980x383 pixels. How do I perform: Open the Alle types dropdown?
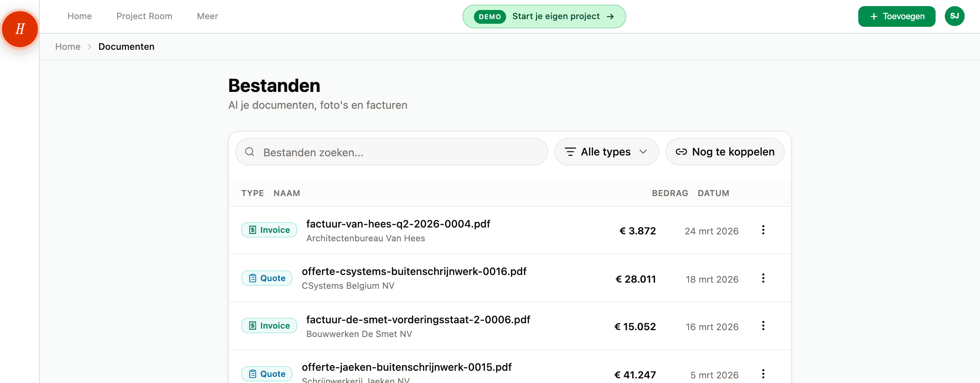[x=606, y=152]
